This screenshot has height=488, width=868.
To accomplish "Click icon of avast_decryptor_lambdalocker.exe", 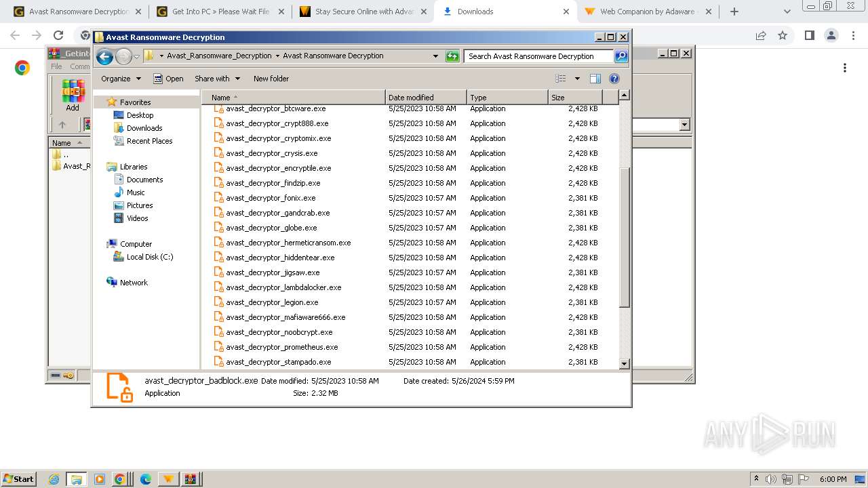I will pos(218,287).
